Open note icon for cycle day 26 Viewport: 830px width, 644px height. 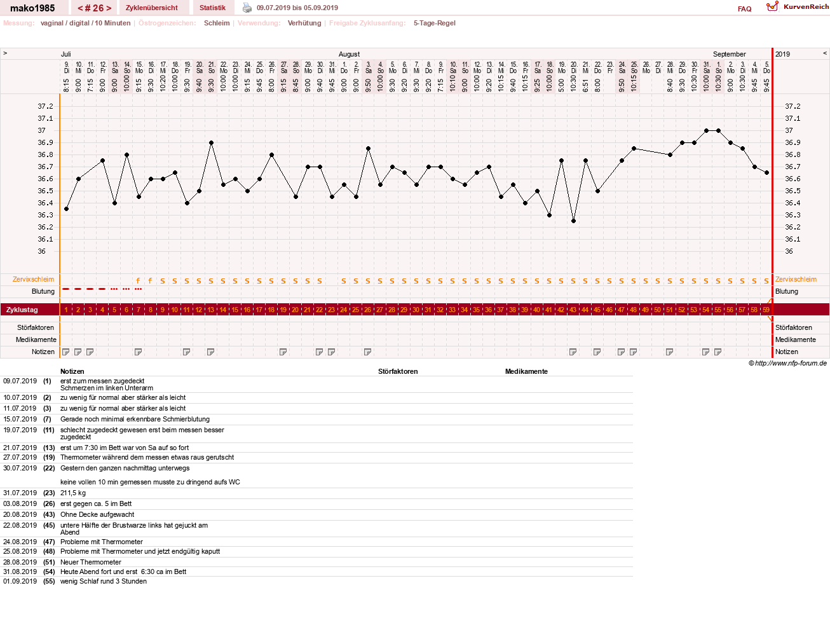click(x=368, y=352)
